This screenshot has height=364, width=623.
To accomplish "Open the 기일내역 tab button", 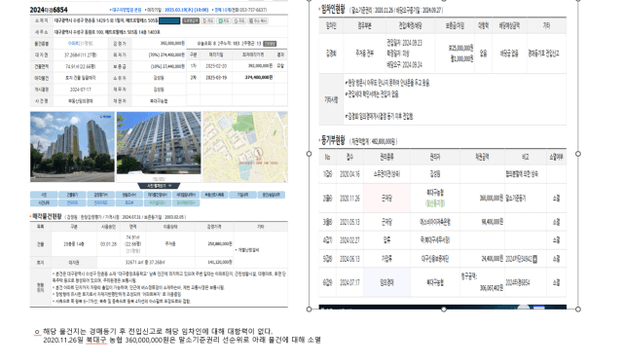I will [x=242, y=195].
